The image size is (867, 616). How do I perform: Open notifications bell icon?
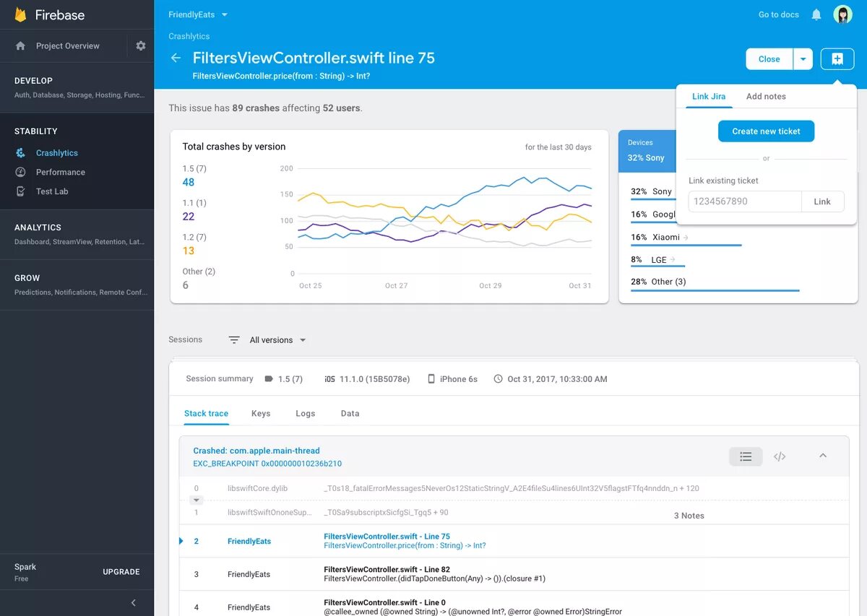[816, 14]
